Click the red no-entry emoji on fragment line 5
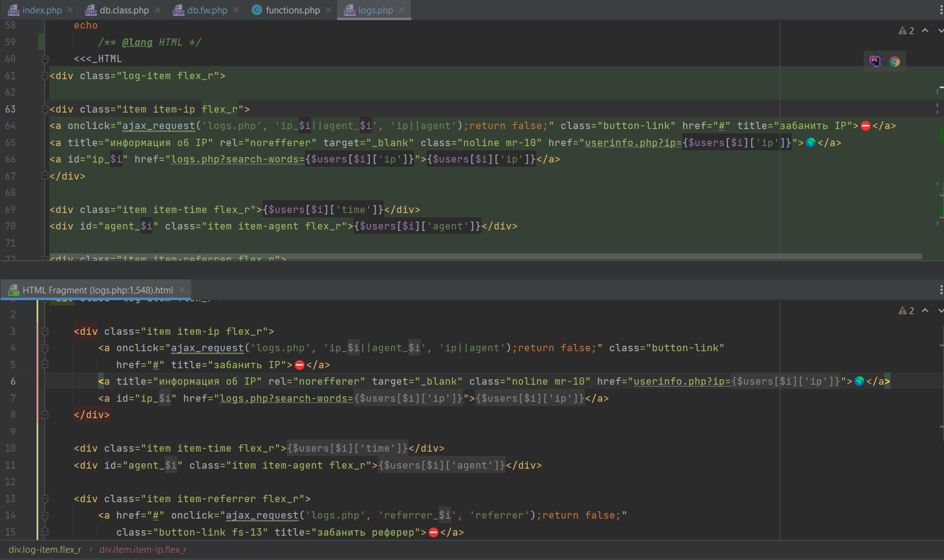The height and width of the screenshot is (560, 944). pos(299,365)
